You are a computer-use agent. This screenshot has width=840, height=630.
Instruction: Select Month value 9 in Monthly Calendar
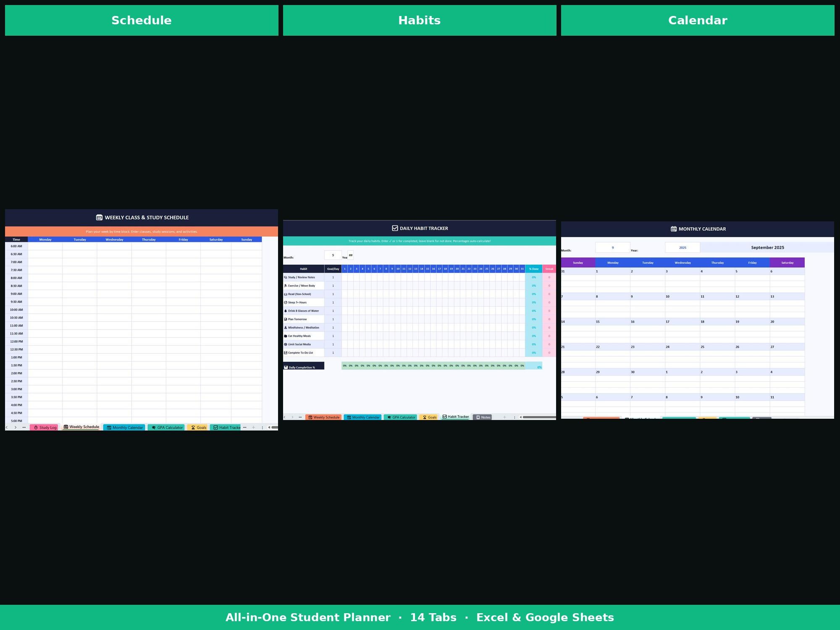613,247
